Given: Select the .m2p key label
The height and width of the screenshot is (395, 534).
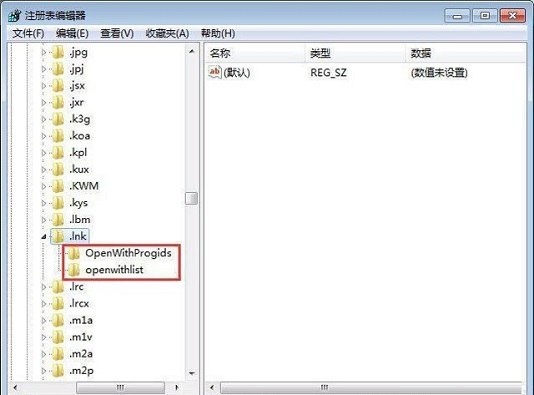Looking at the screenshot, I should (x=81, y=370).
